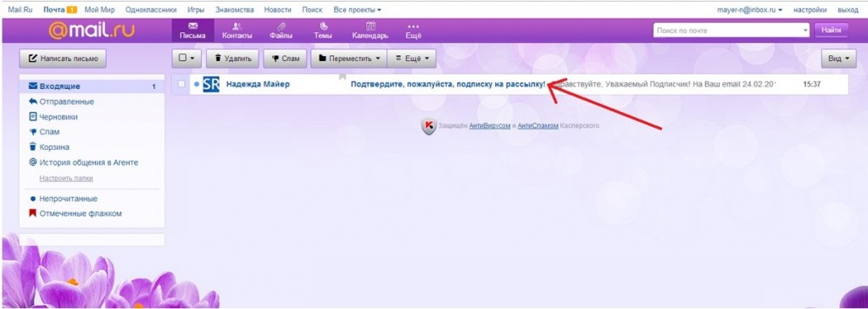
Task: Open the Календарь icon
Action: point(370,26)
